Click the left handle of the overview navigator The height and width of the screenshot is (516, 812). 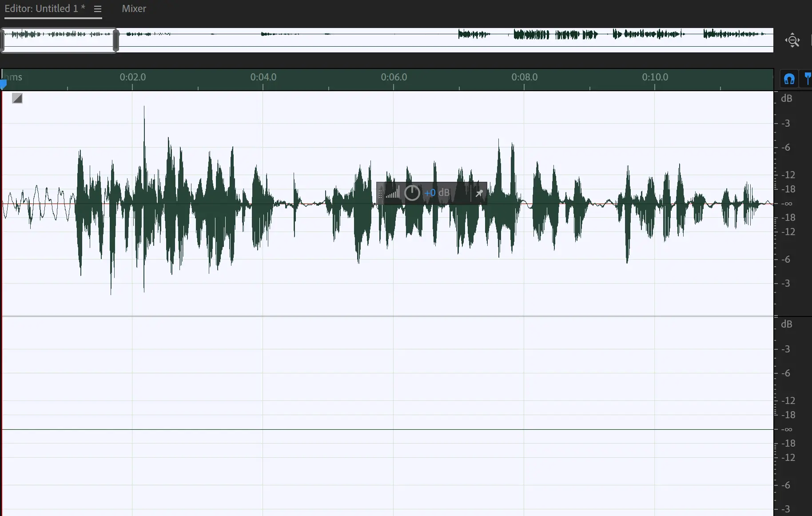pos(2,40)
